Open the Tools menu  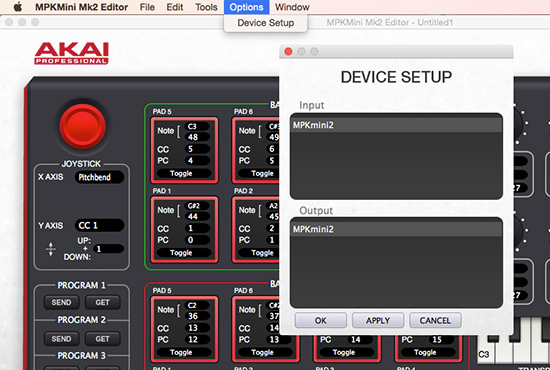(x=206, y=7)
